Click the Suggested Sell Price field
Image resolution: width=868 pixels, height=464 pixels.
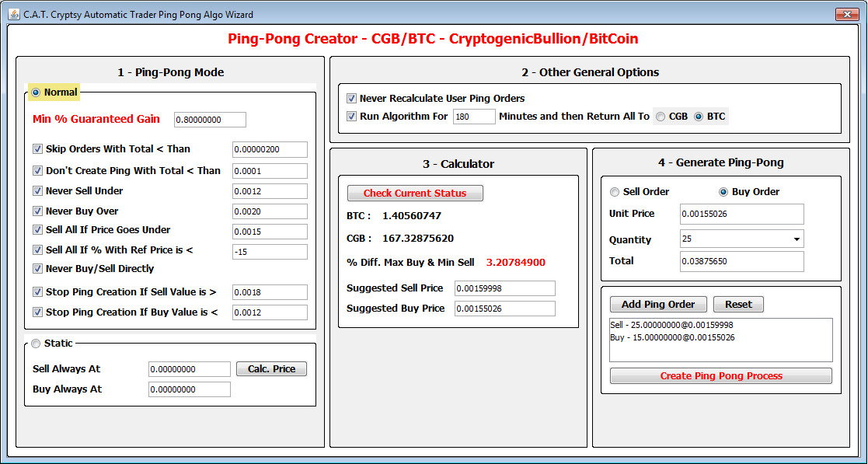[x=505, y=288]
